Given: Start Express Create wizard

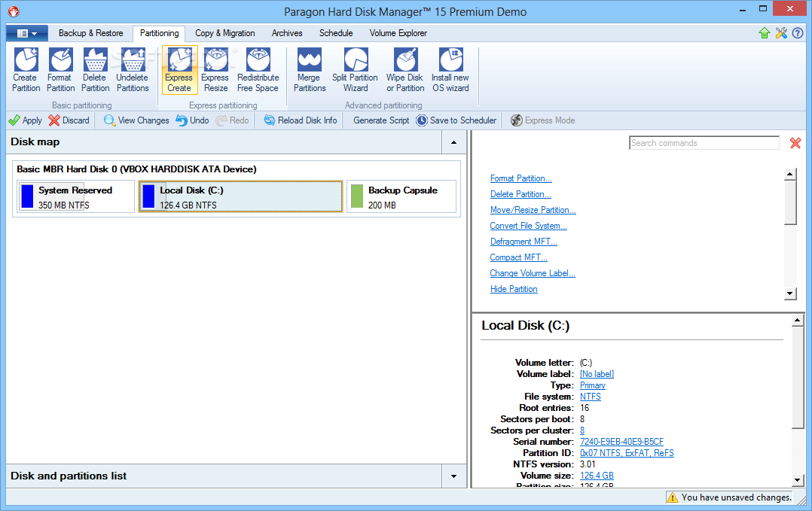Looking at the screenshot, I should coord(179,70).
